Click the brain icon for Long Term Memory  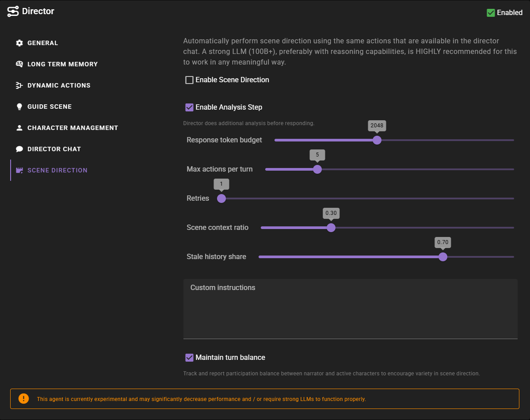(x=19, y=64)
